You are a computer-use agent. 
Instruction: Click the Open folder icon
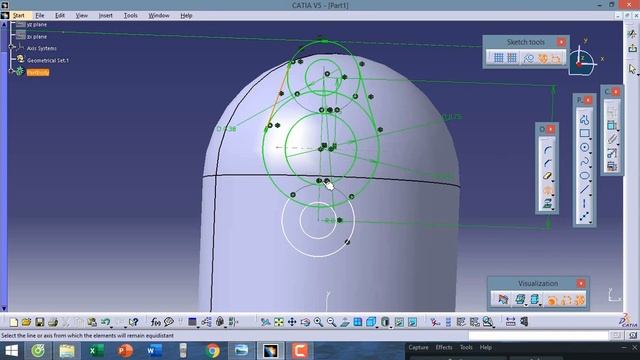coord(27,322)
